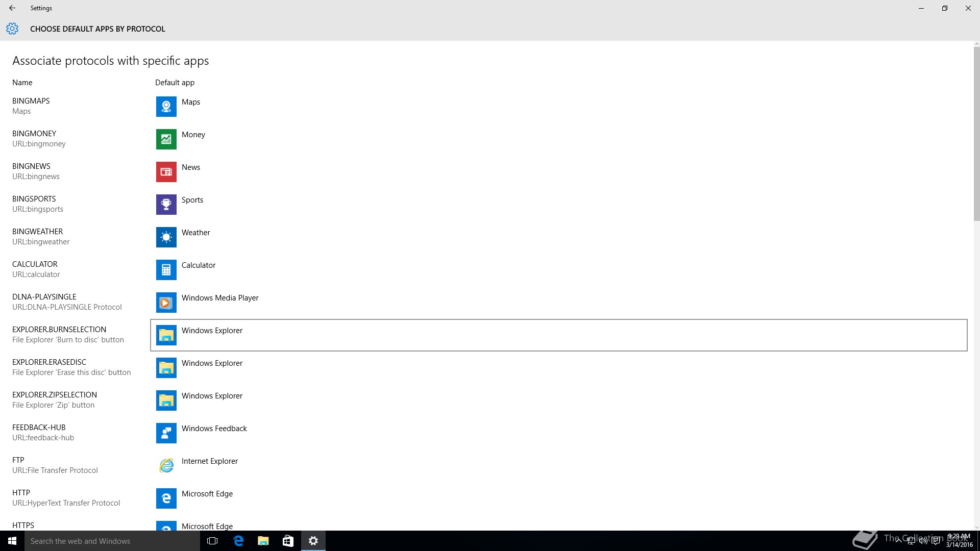Click the Windows Media Player icon
Screen dimensions: 980x551
(166, 303)
